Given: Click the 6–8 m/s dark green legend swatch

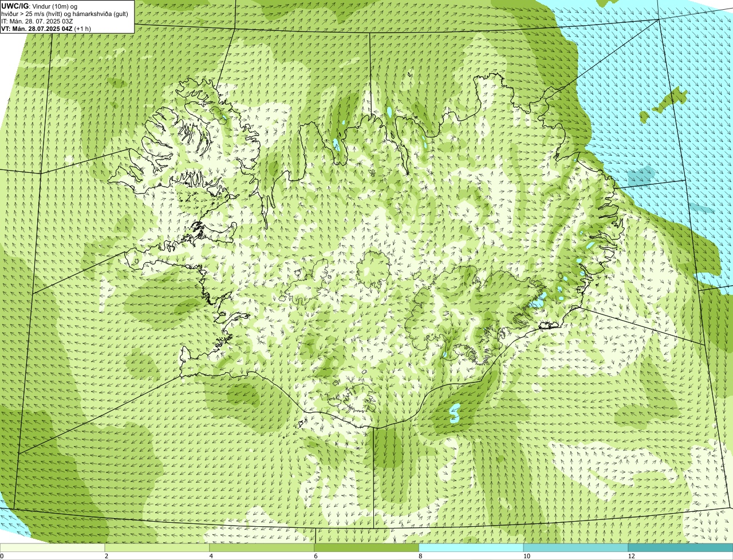Looking at the screenshot, I should [x=366, y=548].
